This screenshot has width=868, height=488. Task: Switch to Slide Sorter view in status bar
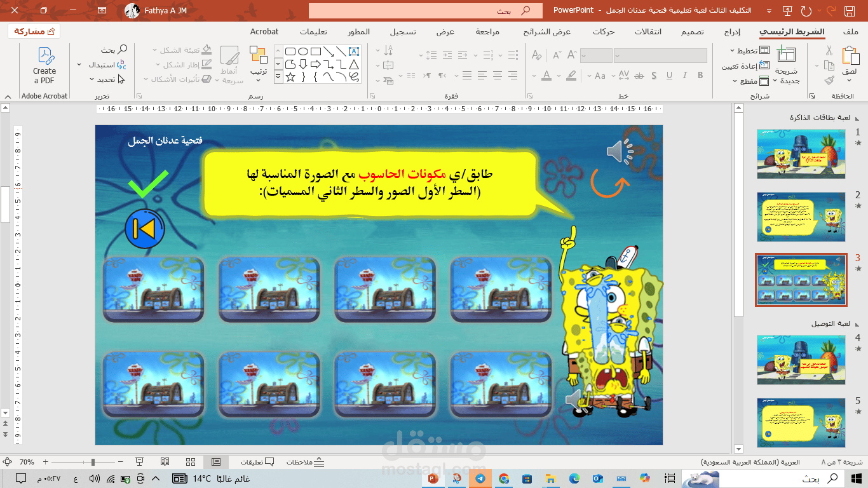[191, 462]
